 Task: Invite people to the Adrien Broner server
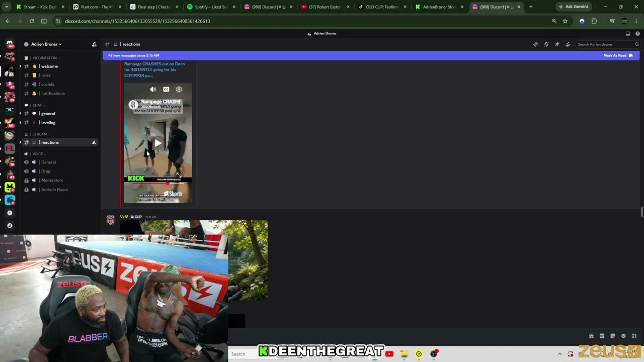94,44
